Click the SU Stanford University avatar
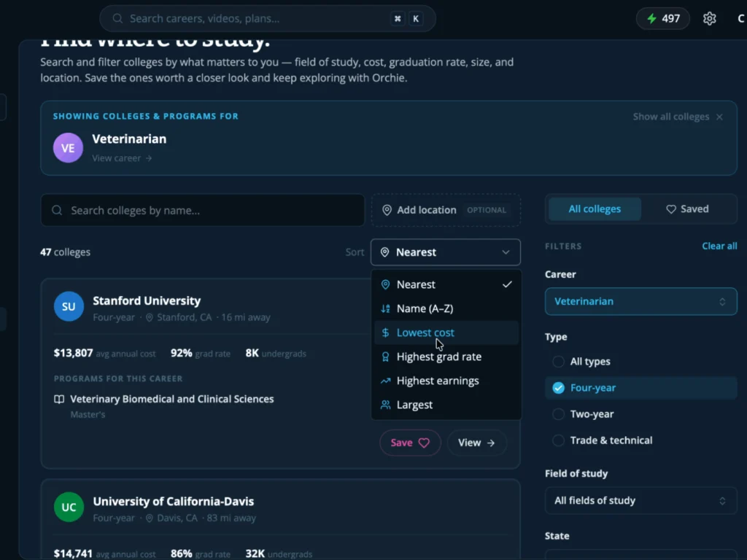 click(69, 306)
